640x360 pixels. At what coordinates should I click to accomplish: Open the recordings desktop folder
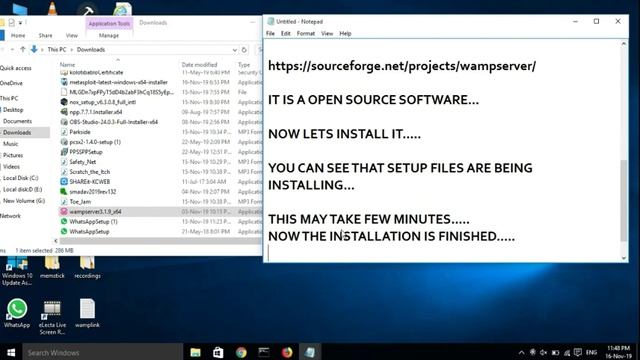[x=87, y=267]
